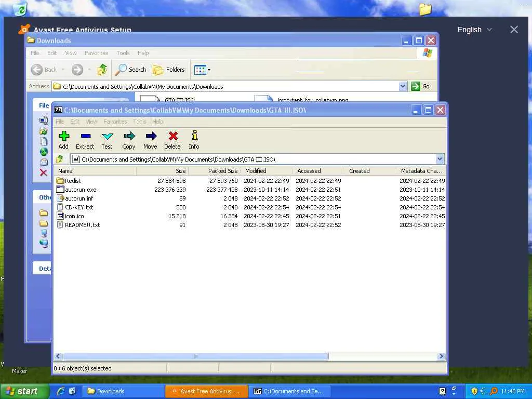Open the 7-Zip View menu
The image size is (532, 399).
[x=91, y=122]
